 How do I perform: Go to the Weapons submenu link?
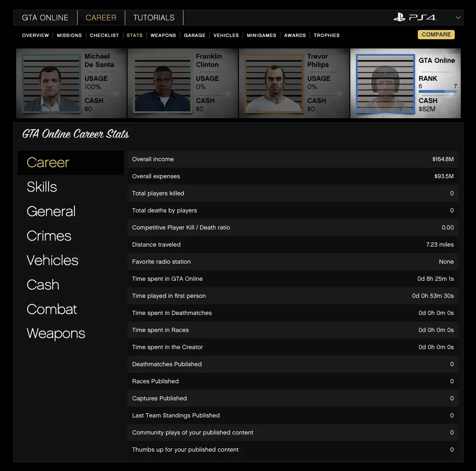(x=163, y=35)
